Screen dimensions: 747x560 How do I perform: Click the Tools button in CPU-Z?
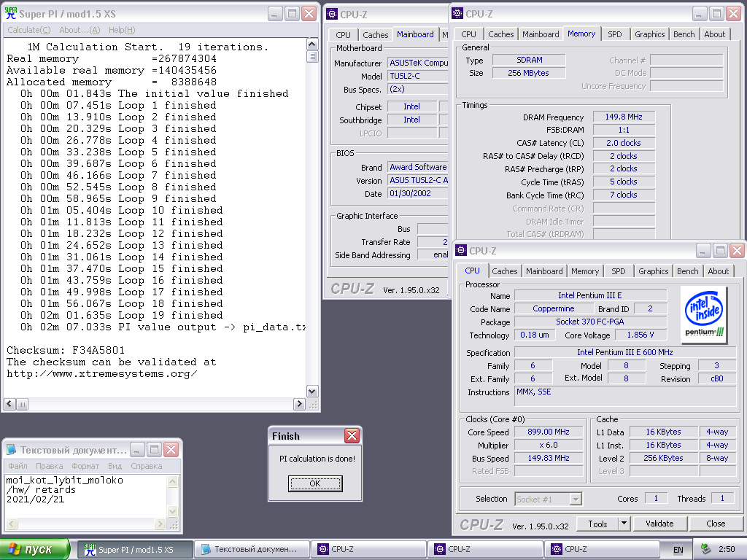tap(597, 524)
